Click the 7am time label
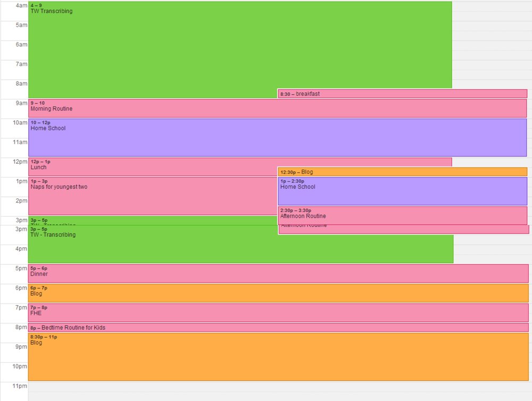Image resolution: width=532 pixels, height=401 pixels. tap(21, 64)
